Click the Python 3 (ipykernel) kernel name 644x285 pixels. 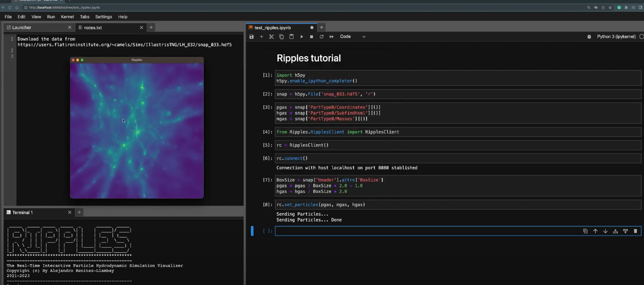coord(616,37)
